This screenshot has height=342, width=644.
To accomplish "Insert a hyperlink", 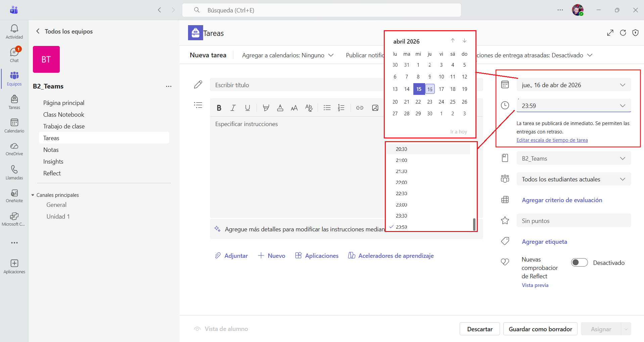I will pos(360,108).
